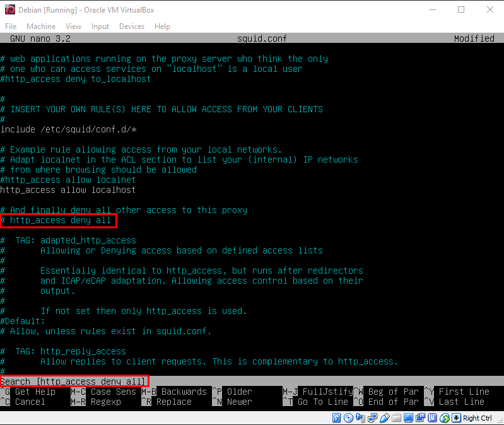The image size is (504, 425).
Task: Click the optical disc drive icon
Action: (x=348, y=417)
